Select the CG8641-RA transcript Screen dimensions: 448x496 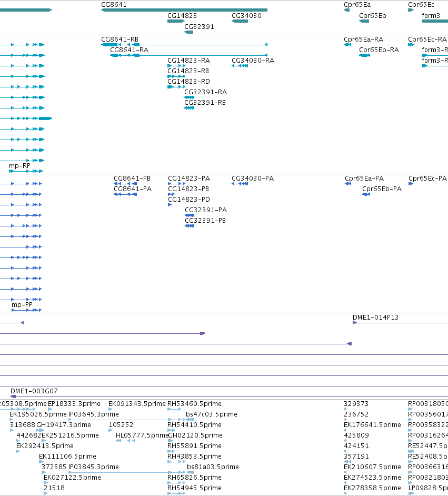coord(189,55)
